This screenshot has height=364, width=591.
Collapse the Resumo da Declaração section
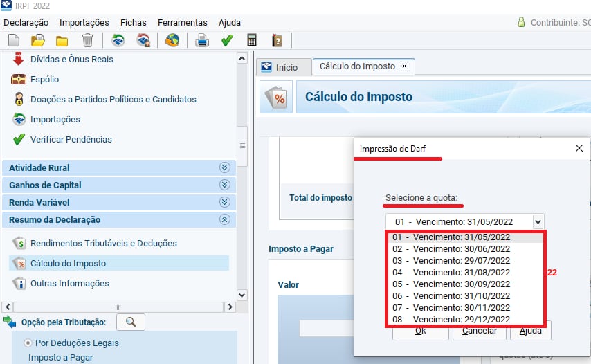pyautogui.click(x=224, y=219)
